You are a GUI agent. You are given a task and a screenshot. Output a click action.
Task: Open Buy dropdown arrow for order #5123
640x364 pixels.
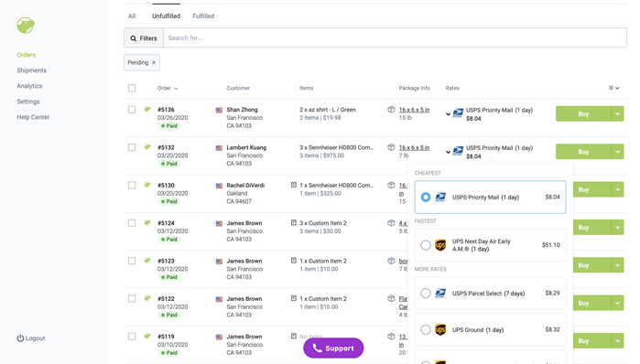pos(617,265)
